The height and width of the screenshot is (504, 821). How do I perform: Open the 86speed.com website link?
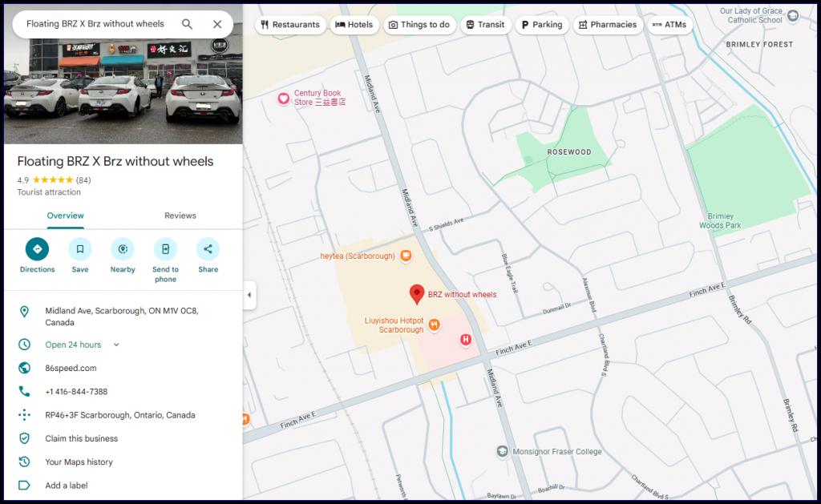[x=71, y=368]
